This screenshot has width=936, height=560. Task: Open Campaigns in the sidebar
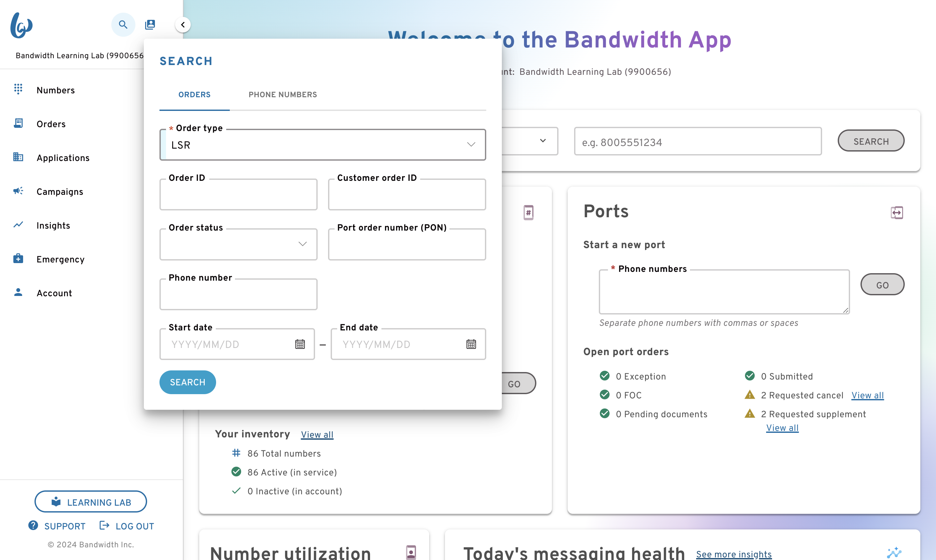60,192
